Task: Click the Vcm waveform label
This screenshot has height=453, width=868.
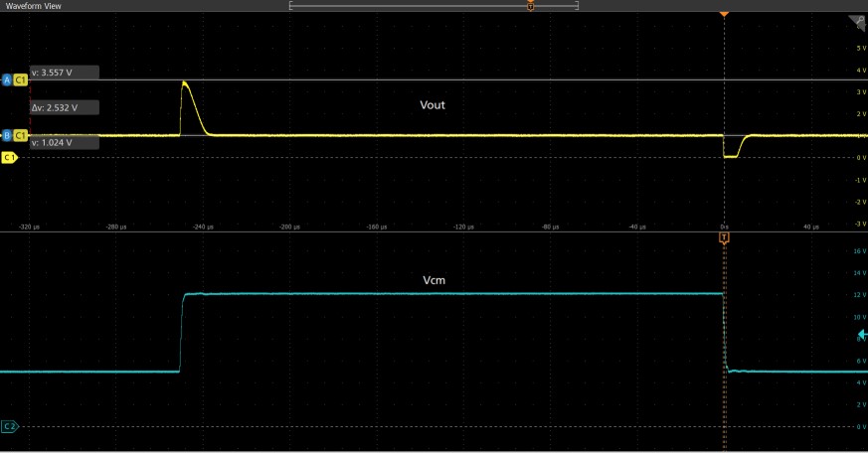Action: pos(434,280)
